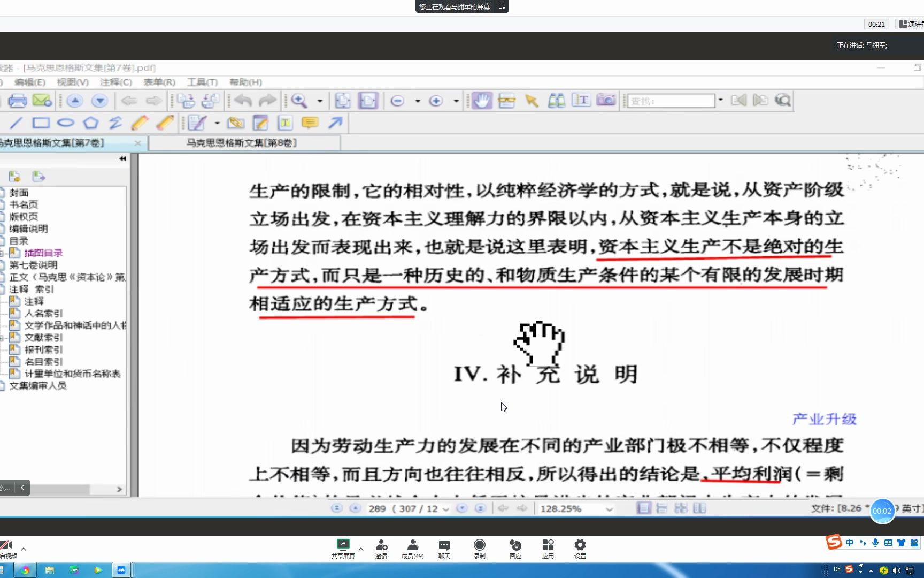Open the 表单(R) menu

coord(159,82)
